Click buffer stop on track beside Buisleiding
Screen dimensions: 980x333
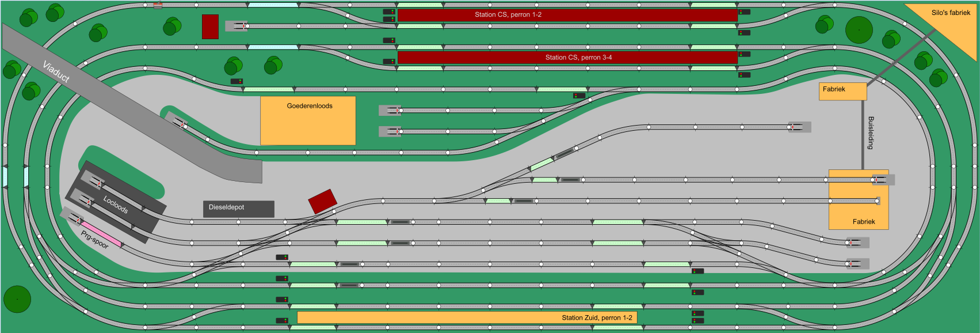pyautogui.click(x=799, y=127)
